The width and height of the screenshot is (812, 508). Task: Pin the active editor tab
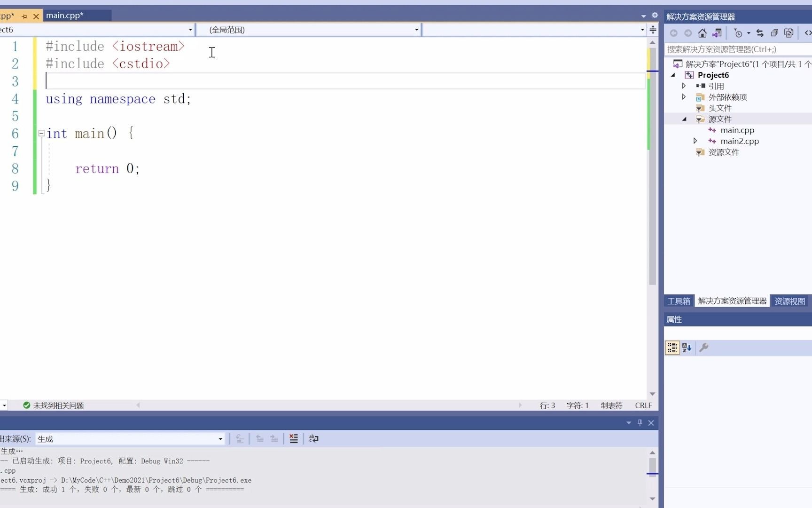pyautogui.click(x=24, y=16)
